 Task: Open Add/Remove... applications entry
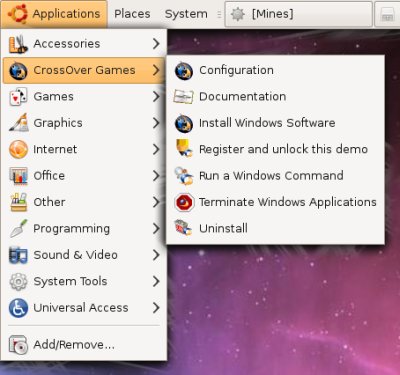click(x=84, y=345)
